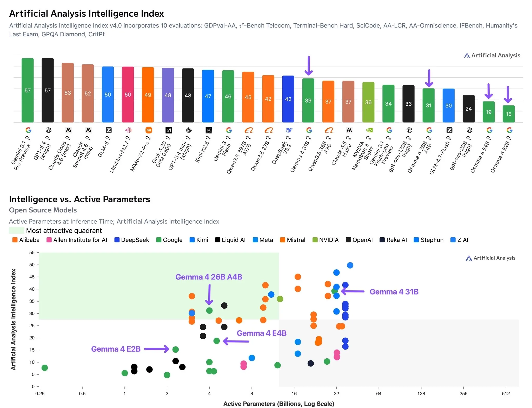This screenshot has width=532, height=408.
Task: Toggle the Alibaba series in the scatter legend
Action: (x=26, y=240)
